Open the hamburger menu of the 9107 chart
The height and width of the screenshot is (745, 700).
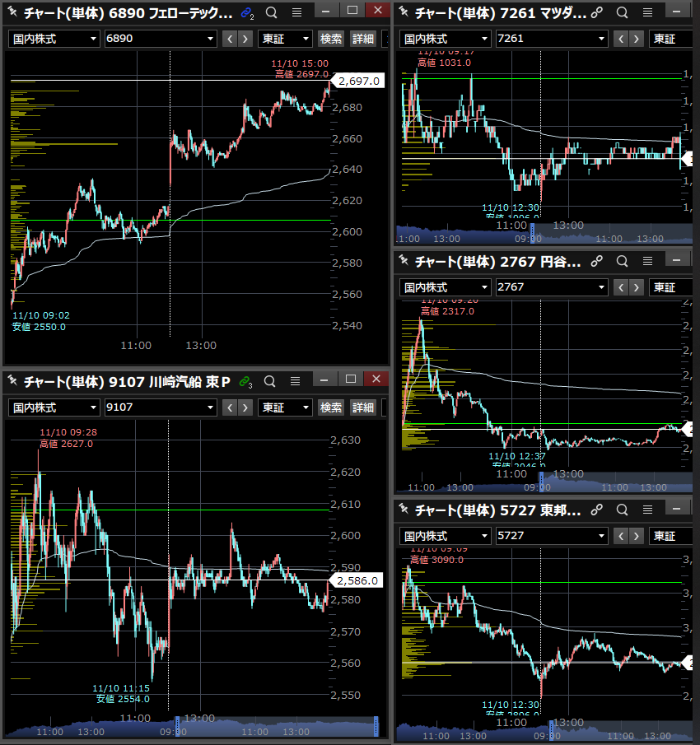click(295, 381)
